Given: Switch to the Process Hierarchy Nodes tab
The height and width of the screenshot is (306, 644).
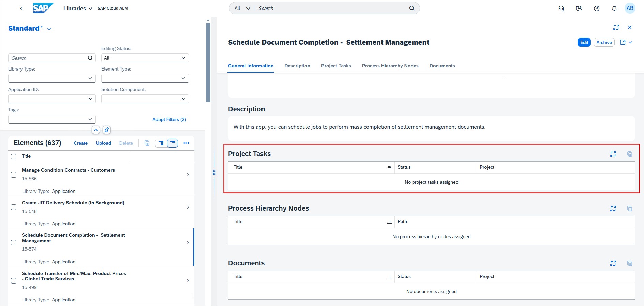Looking at the screenshot, I should [390, 66].
